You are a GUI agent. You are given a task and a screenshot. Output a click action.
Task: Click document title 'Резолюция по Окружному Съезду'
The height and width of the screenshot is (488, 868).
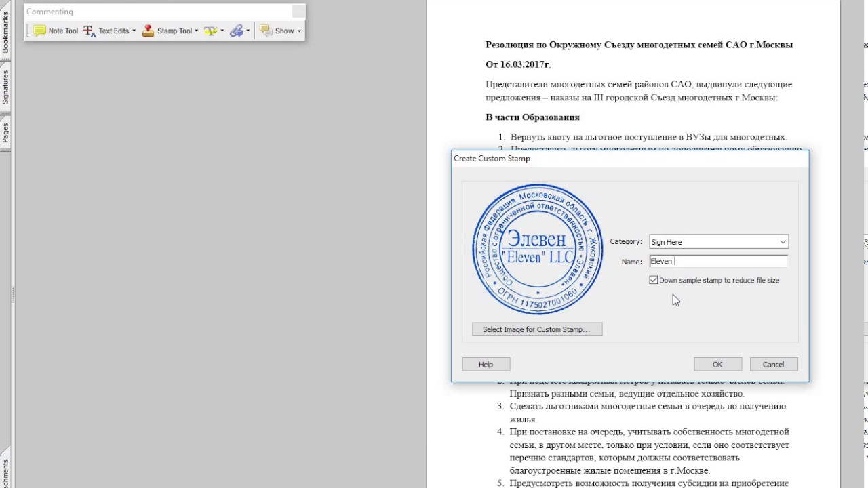pos(639,45)
